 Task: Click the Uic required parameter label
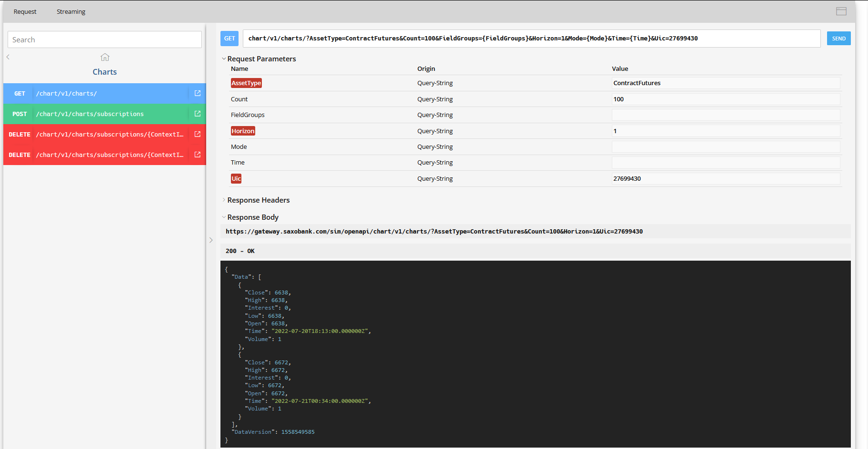point(236,179)
